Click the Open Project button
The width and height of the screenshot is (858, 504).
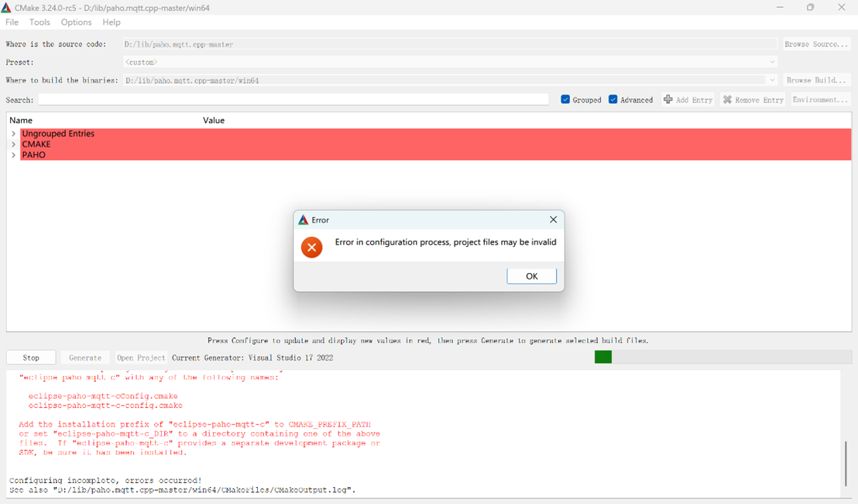tap(141, 358)
